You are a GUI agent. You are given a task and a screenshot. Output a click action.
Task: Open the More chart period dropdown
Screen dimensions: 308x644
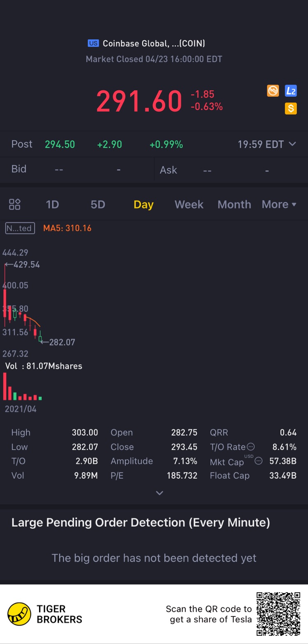279,204
